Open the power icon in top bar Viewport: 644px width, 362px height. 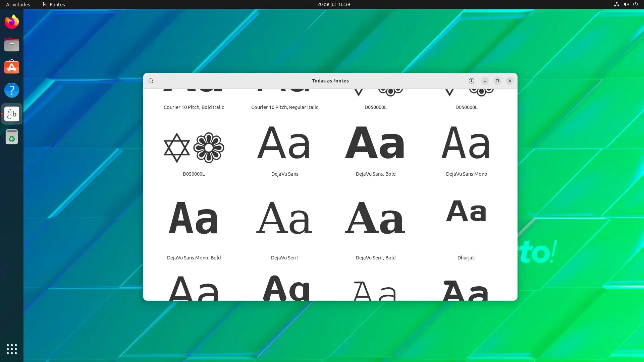635,4
